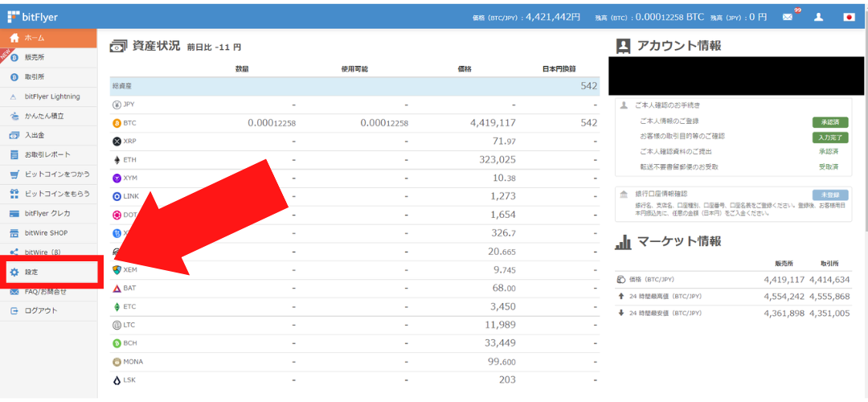Click the Japan flag language selector

point(849,17)
